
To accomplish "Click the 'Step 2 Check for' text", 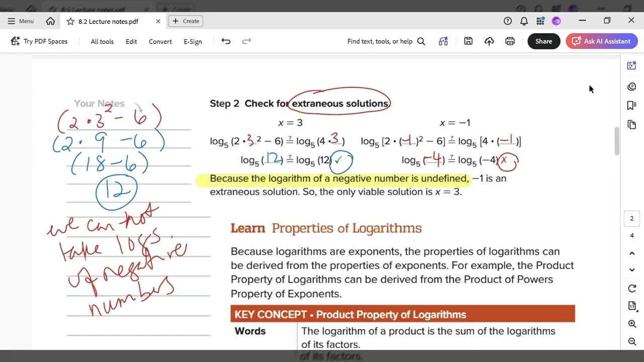I will point(249,104).
